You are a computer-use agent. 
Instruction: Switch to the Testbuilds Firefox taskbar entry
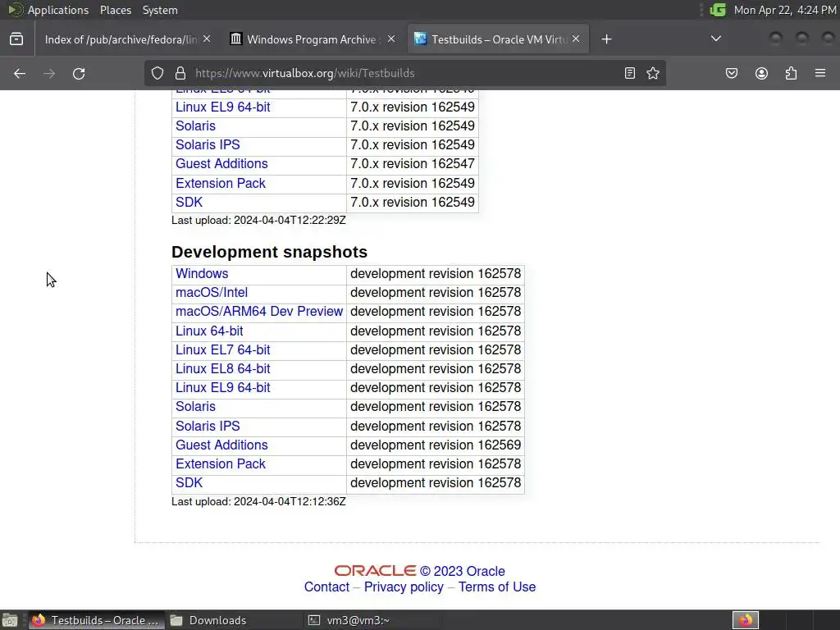pyautogui.click(x=97, y=620)
